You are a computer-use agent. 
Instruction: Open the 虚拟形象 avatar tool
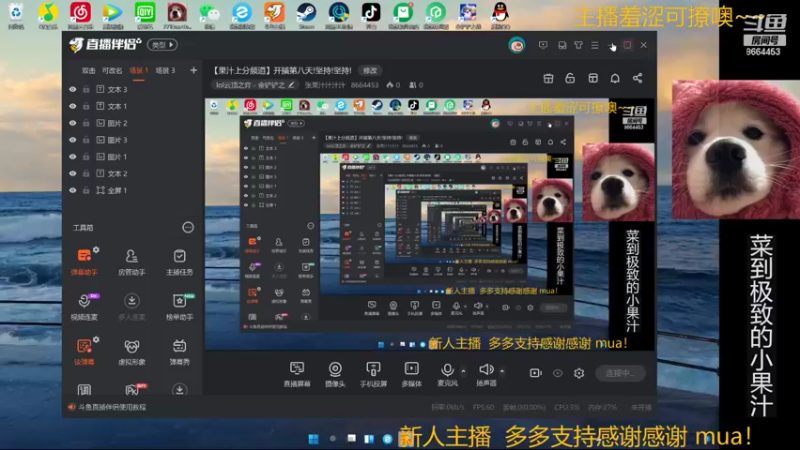pyautogui.click(x=132, y=352)
